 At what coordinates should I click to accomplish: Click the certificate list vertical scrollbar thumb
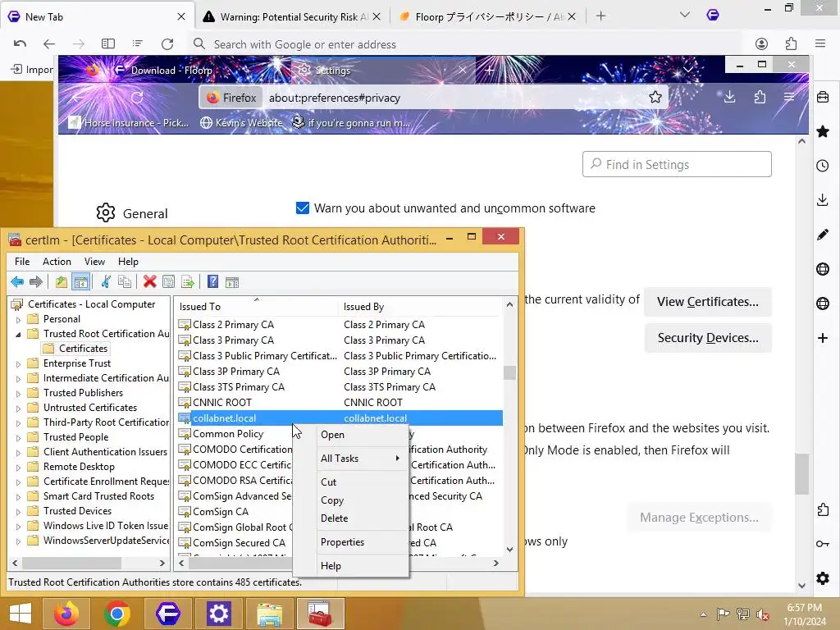coord(509,372)
